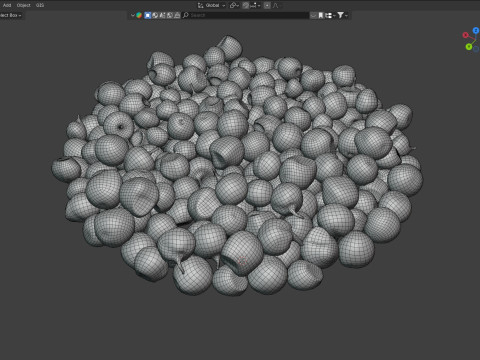Expand the chevron left of the colorful icon
The width and height of the screenshot is (480, 360).
133,15
